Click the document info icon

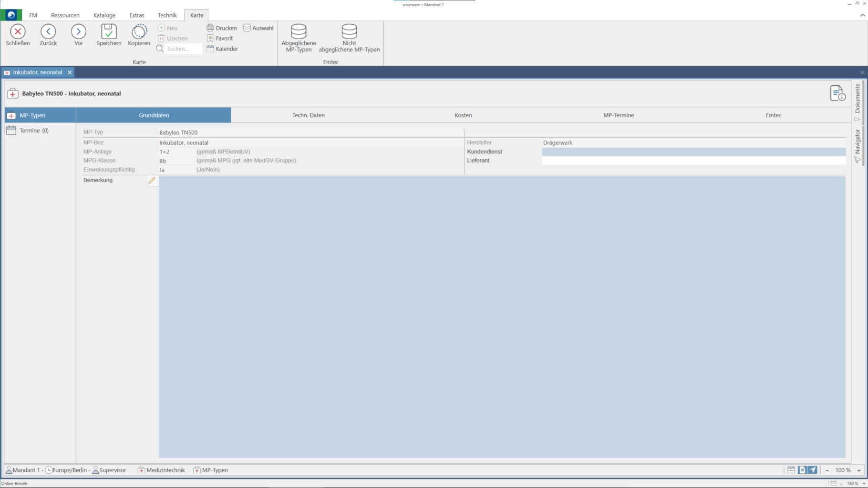[837, 93]
